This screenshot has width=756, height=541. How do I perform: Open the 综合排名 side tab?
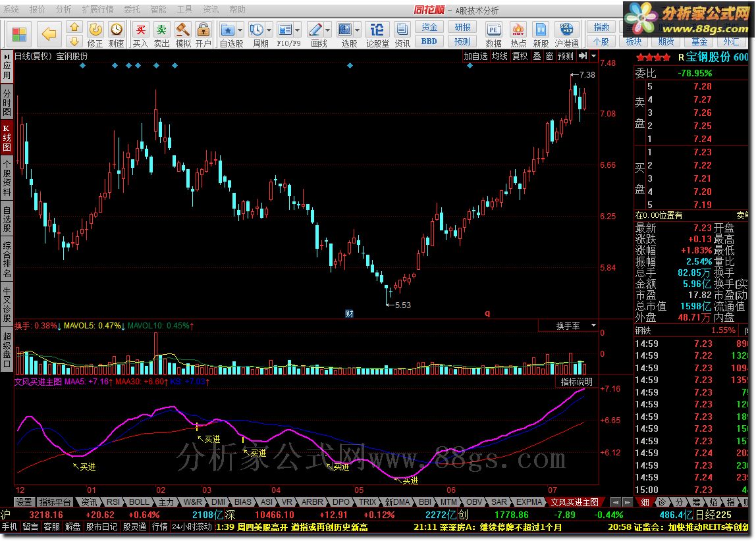coord(7,260)
